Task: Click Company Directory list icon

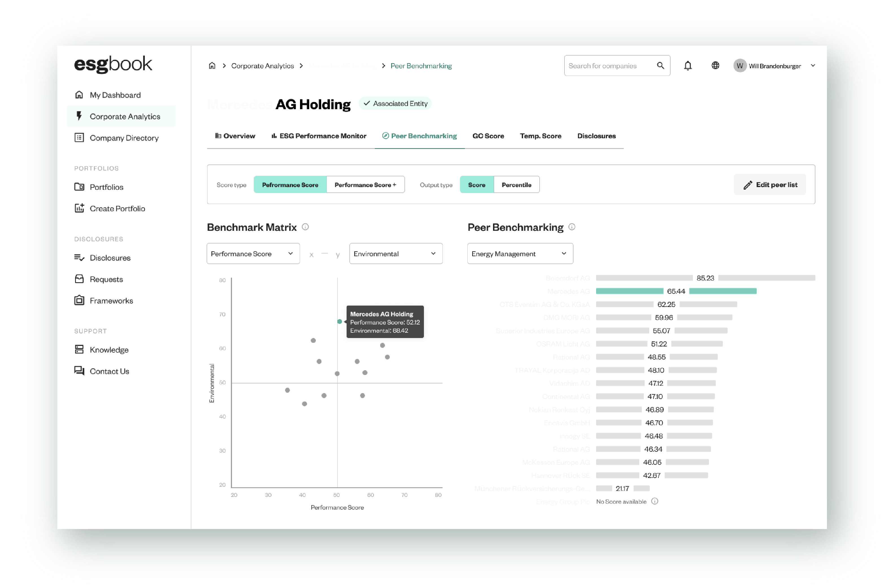Action: point(79,138)
